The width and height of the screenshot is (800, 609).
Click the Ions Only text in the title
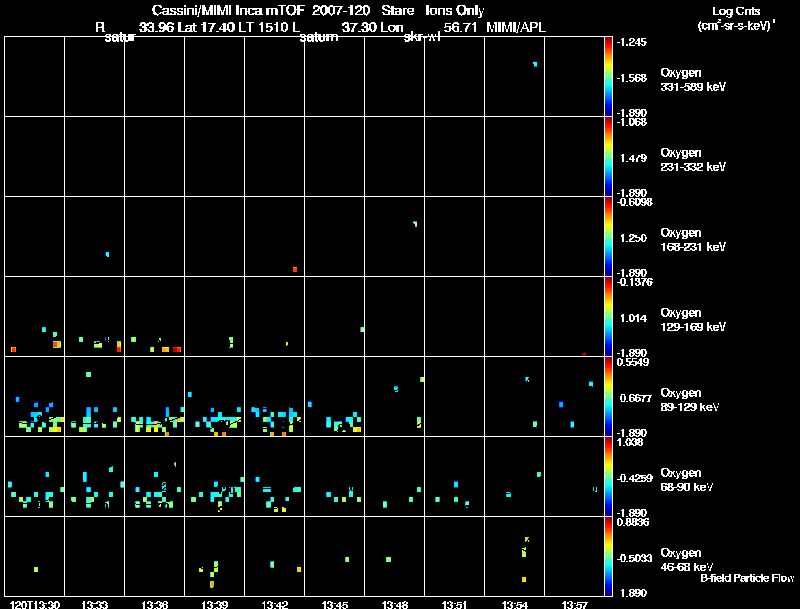point(455,11)
